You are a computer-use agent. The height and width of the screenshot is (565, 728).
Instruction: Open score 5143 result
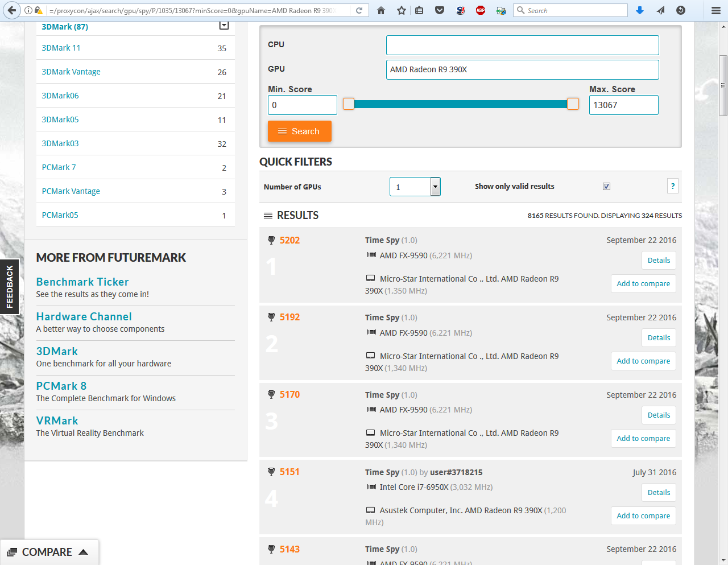coord(289,550)
